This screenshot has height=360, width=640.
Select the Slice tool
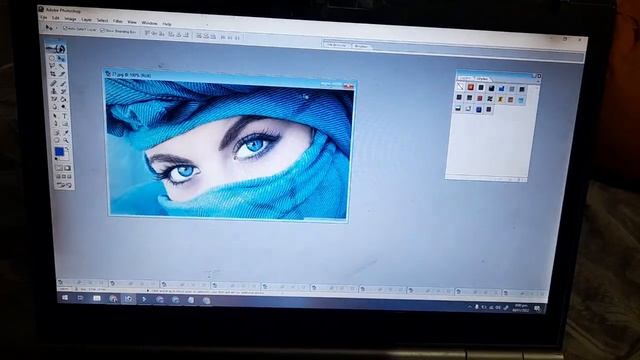click(x=62, y=74)
